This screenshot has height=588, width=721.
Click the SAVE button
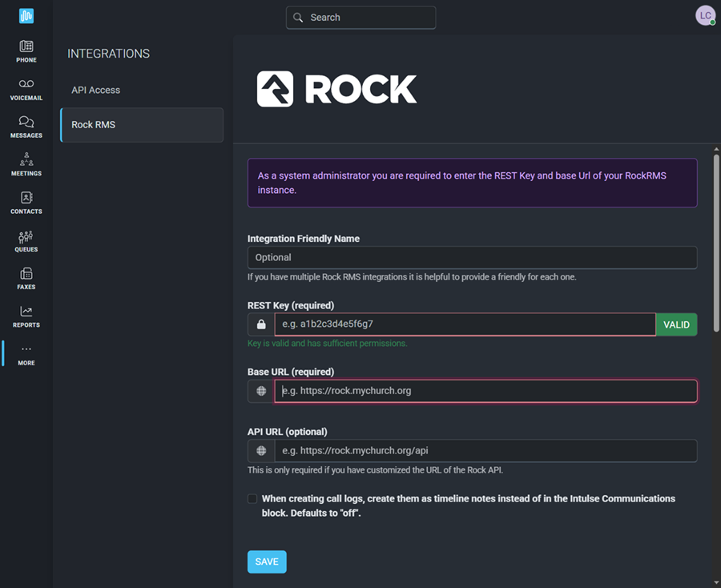[267, 562]
